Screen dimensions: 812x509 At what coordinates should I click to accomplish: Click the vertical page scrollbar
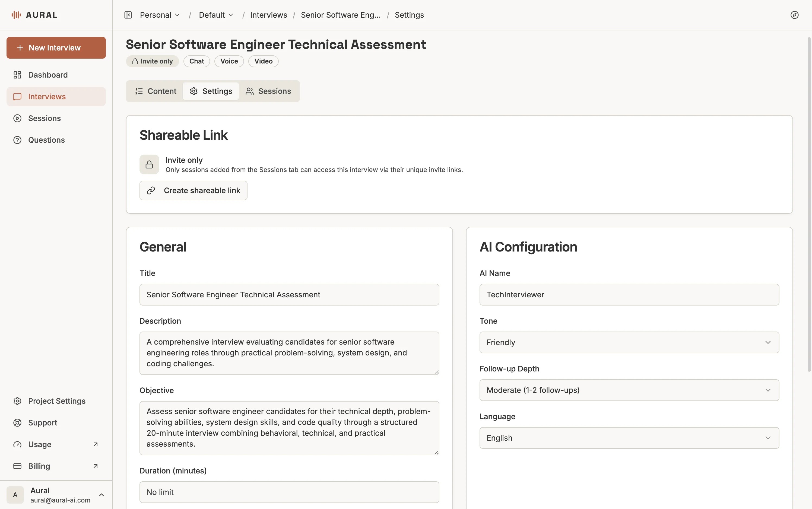(809, 204)
